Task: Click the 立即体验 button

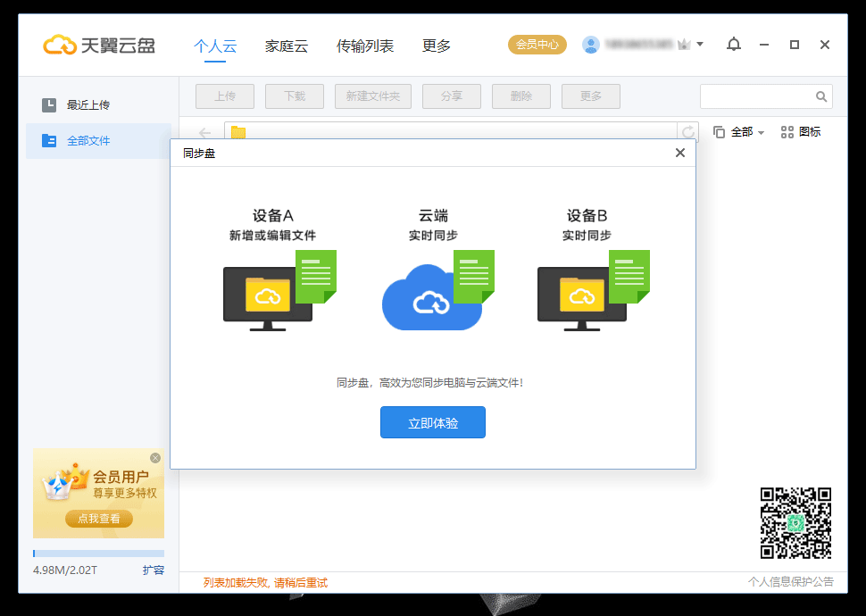Action: pos(433,422)
